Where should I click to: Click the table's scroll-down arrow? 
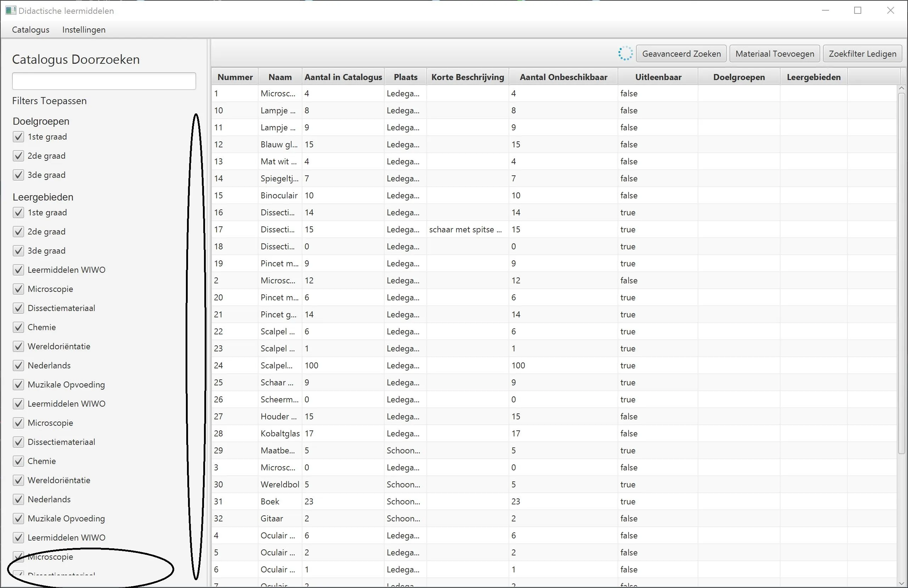click(901, 583)
